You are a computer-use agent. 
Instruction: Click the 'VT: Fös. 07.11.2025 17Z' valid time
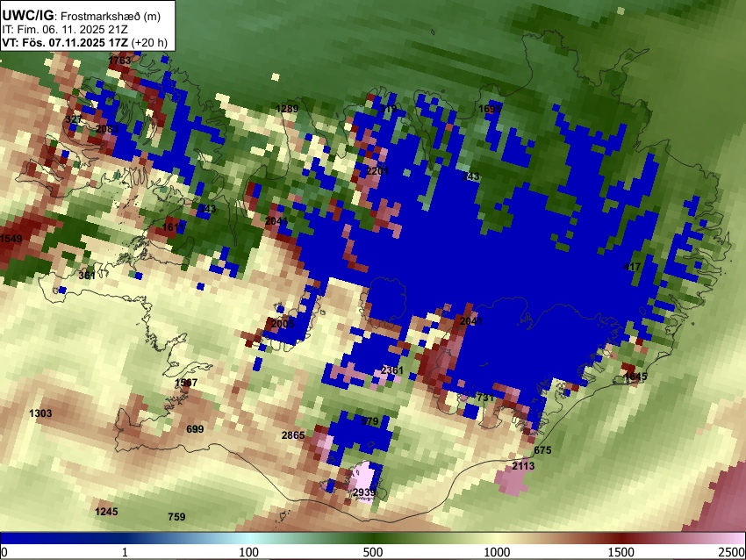[65, 42]
